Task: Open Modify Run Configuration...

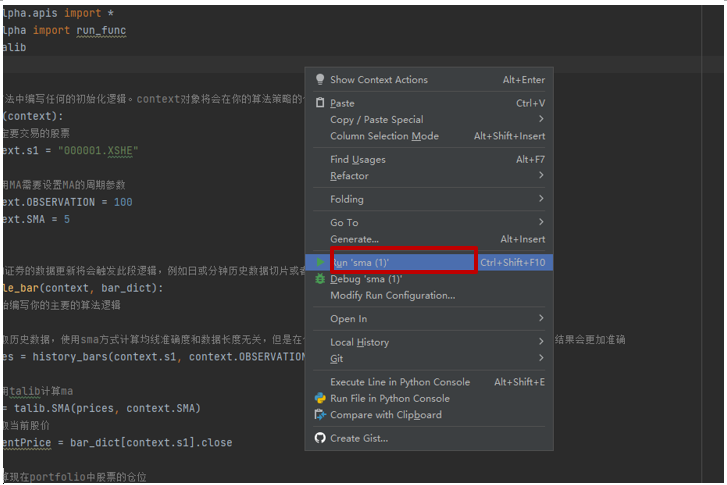Action: click(392, 295)
